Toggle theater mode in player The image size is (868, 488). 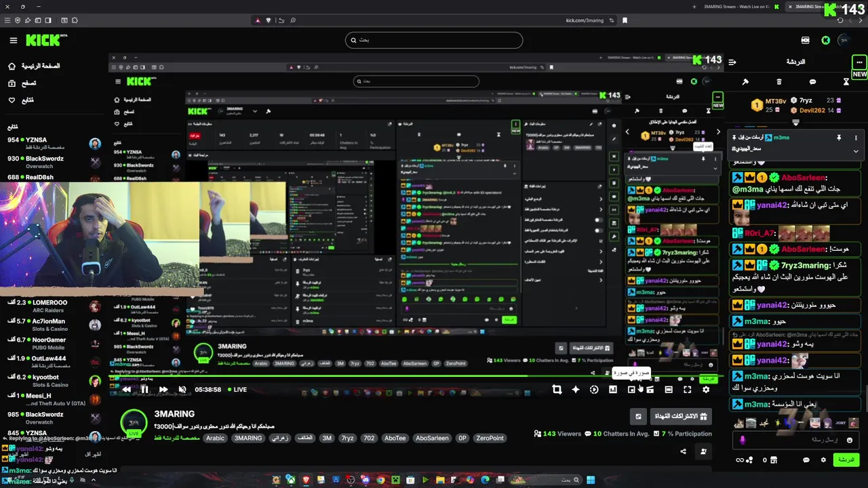coord(669,390)
